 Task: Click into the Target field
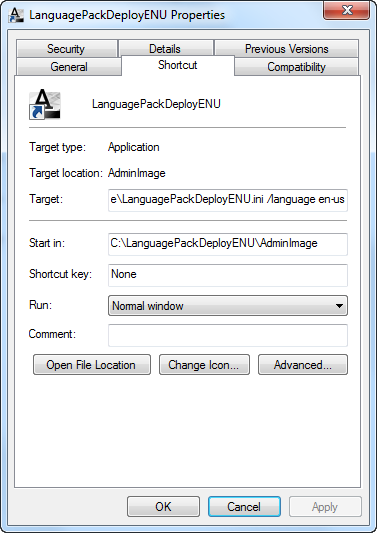(x=228, y=200)
